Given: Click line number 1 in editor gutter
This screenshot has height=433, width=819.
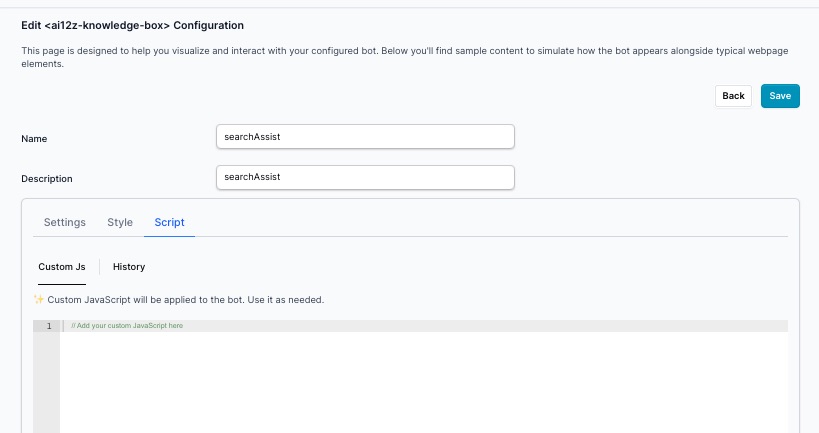Looking at the screenshot, I should click(x=48, y=326).
